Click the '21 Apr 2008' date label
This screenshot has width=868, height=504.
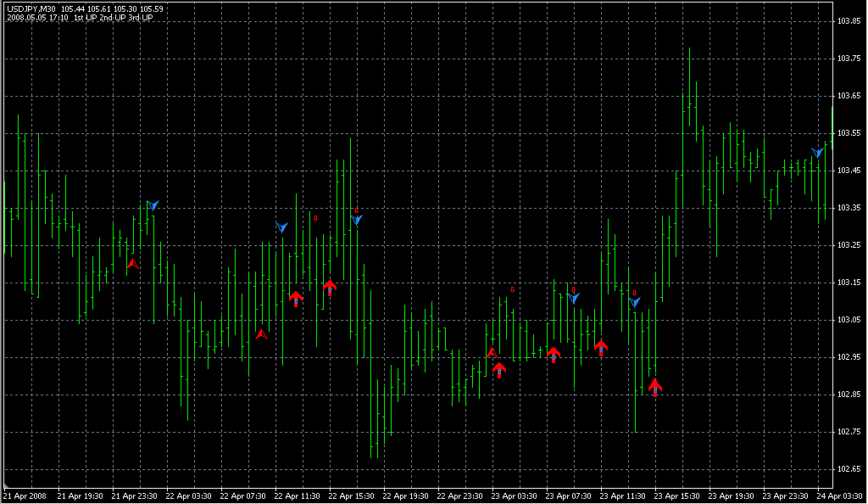coord(25,496)
